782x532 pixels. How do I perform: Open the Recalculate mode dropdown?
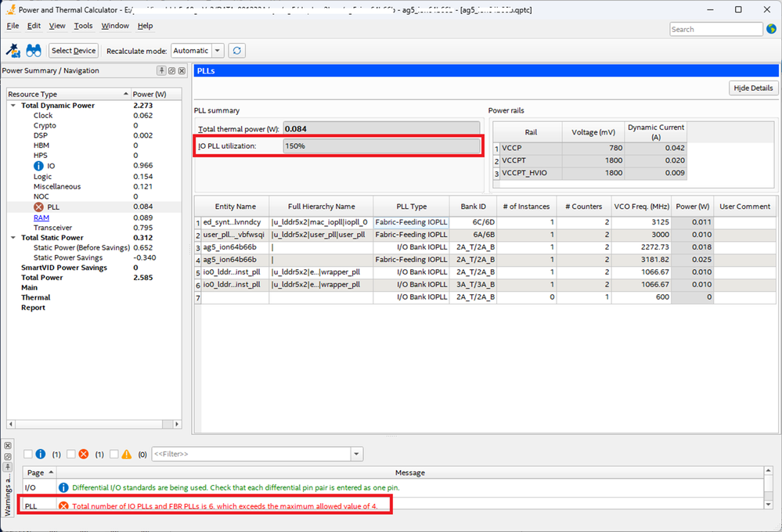[217, 50]
